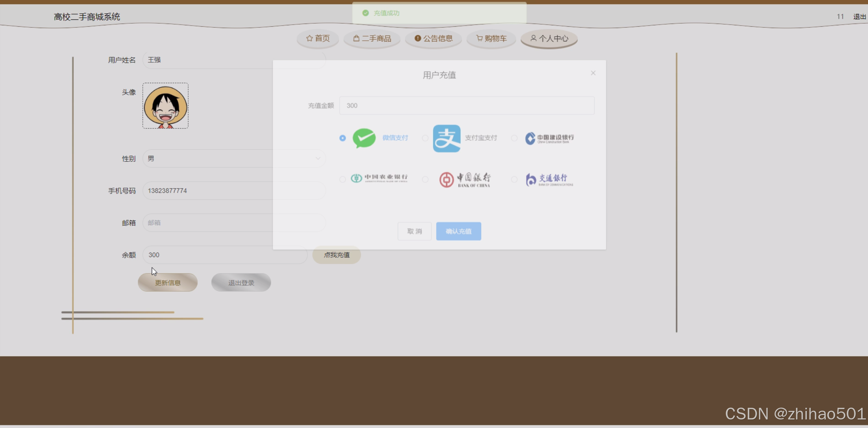868x428 pixels.
Task: Click the 点我充值 button
Action: coord(337,255)
